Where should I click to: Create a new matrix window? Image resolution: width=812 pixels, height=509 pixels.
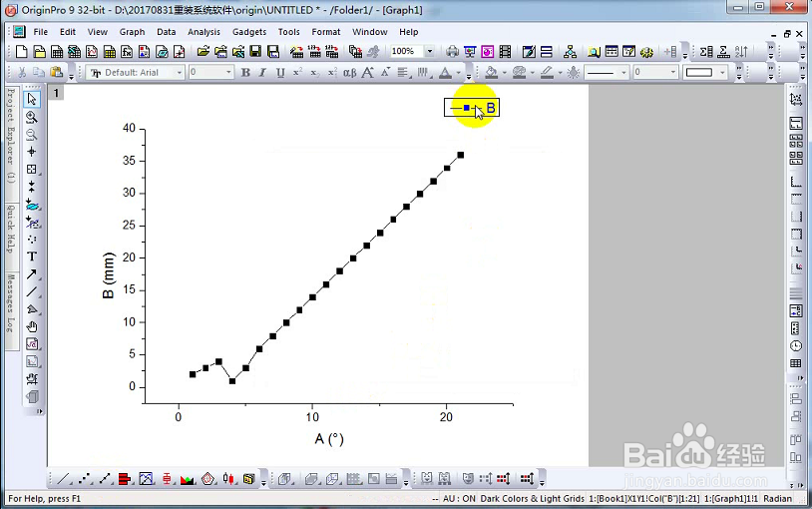click(x=110, y=52)
